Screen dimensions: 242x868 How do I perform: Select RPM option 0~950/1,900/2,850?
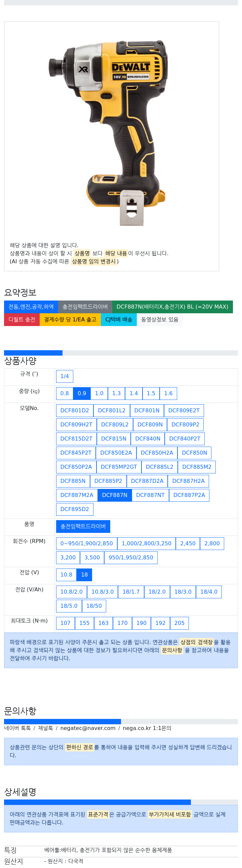click(87, 544)
